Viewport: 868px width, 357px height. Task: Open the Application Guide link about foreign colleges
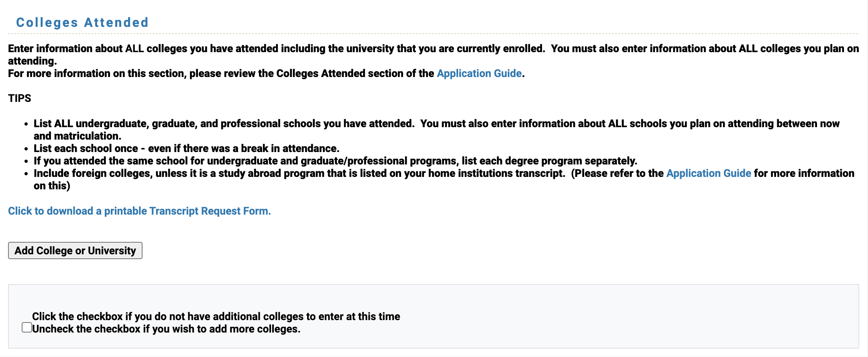[708, 173]
